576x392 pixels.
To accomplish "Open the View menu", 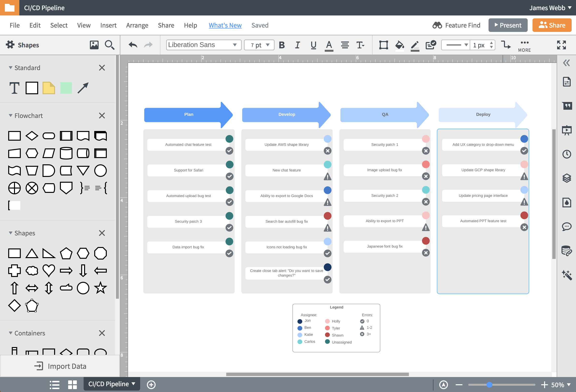I will (84, 25).
